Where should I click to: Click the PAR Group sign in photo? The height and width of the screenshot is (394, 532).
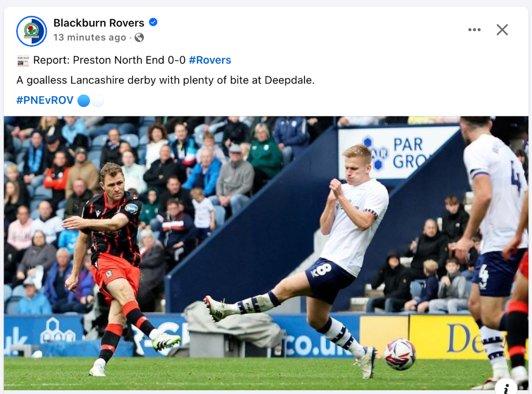(397, 152)
